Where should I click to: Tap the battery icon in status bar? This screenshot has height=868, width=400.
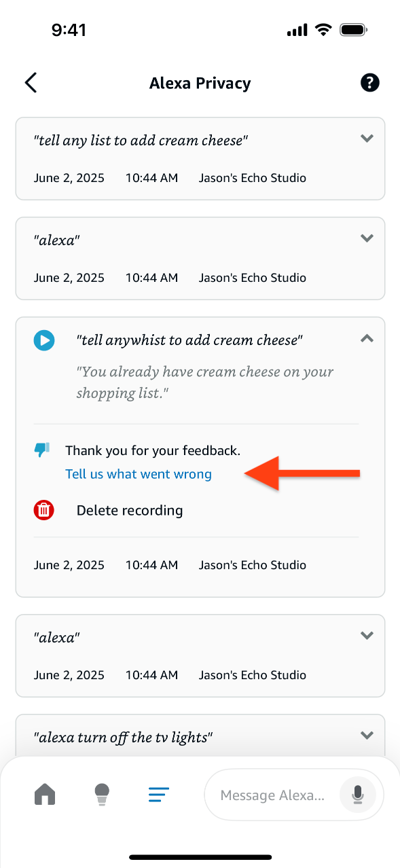pos(354,30)
